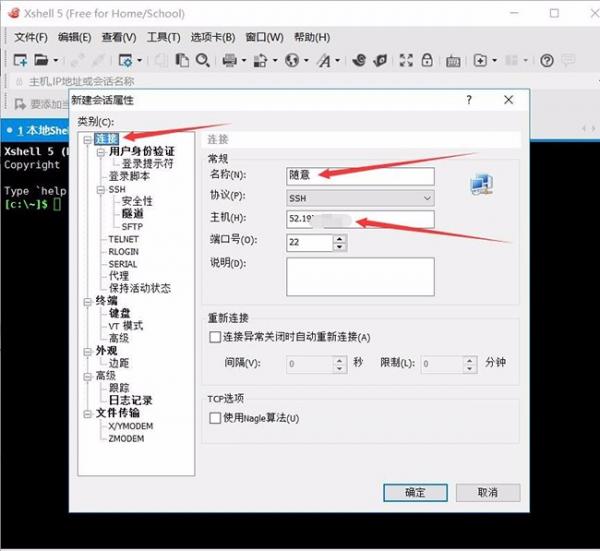Select SERIAL in category tree
600x551 pixels.
(x=122, y=264)
